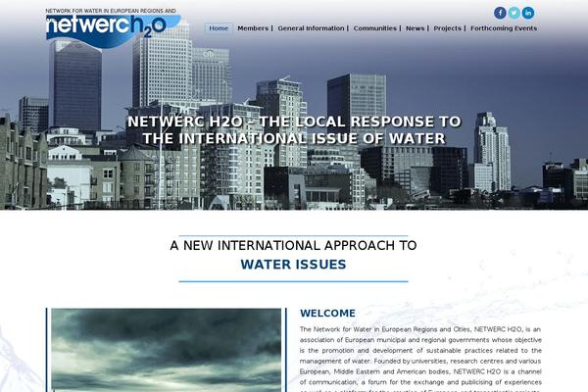Open the Projects menu
Image resolution: width=588 pixels, height=392 pixels.
(448, 28)
